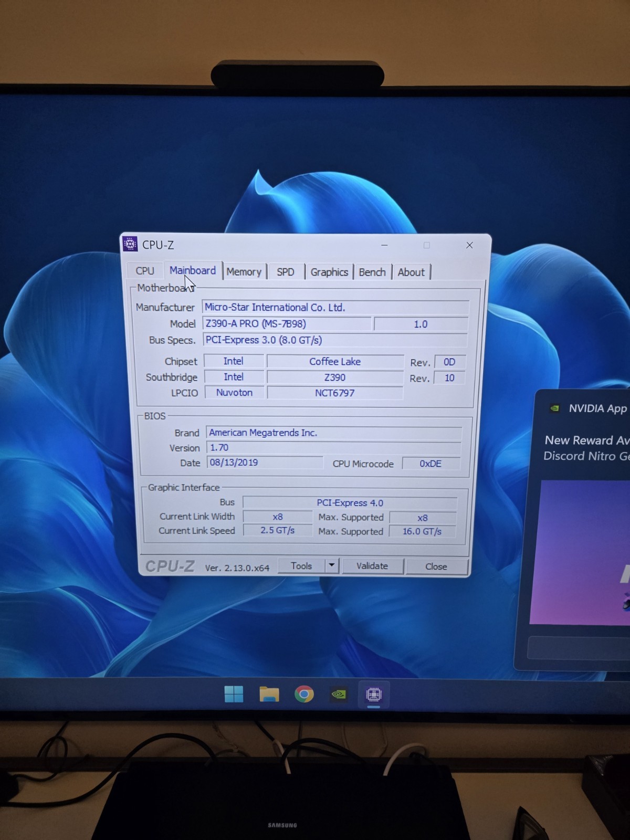Screen dimensions: 630x840
Task: Click manufacturer field 'Micro-Star International Co. Ltd.'
Action: point(335,307)
